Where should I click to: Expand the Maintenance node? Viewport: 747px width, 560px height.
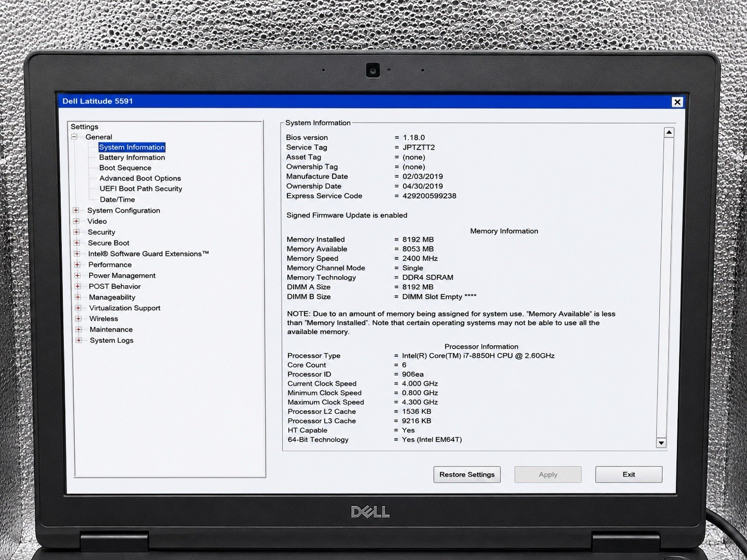tap(79, 330)
